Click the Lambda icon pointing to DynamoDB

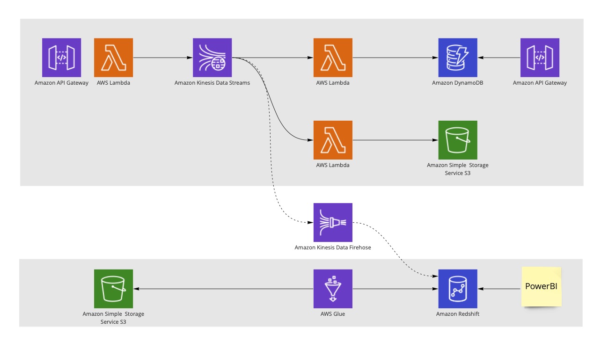(333, 58)
